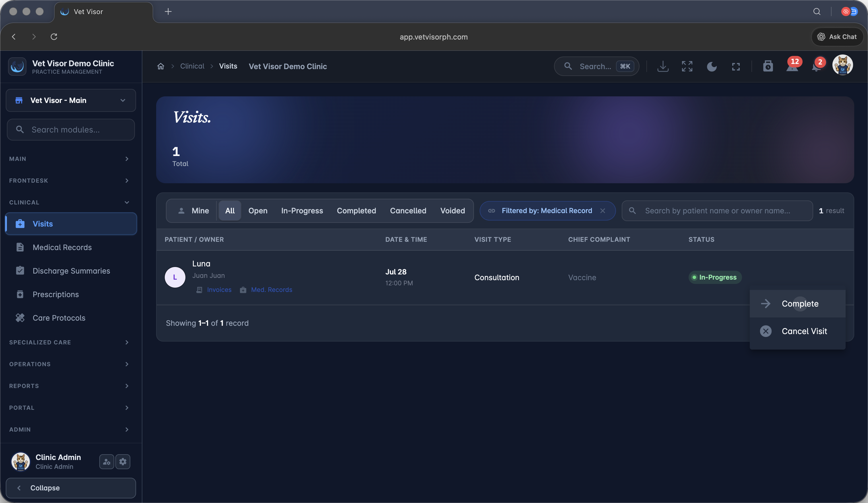The width and height of the screenshot is (868, 503).
Task: Click the PATIENT / OWNER column header
Action: (x=194, y=239)
